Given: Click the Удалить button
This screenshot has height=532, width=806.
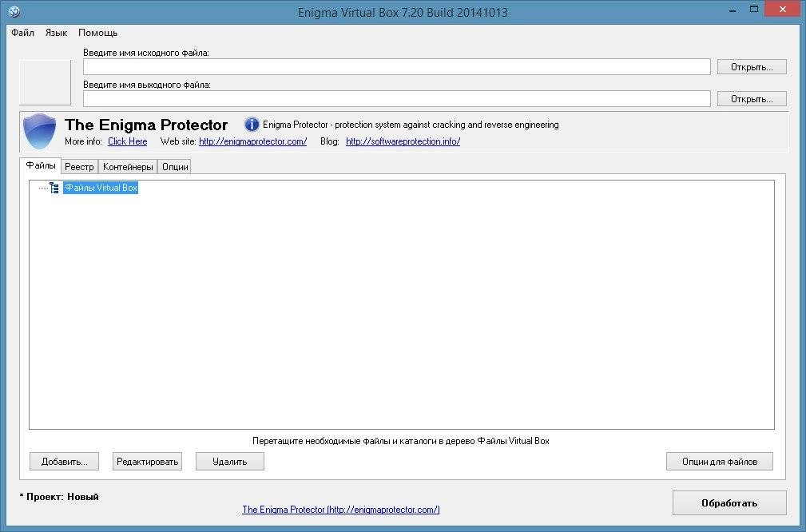Looking at the screenshot, I should pyautogui.click(x=230, y=462).
